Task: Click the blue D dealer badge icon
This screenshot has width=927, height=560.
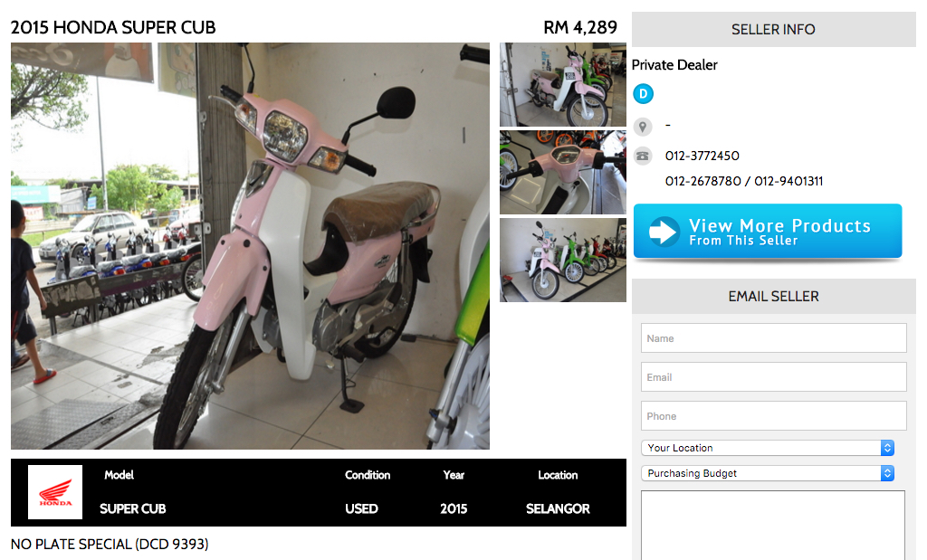Action: coord(644,94)
